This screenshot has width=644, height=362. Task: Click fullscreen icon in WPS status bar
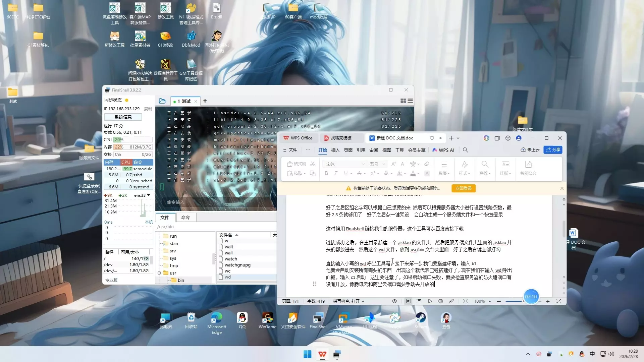(559, 301)
